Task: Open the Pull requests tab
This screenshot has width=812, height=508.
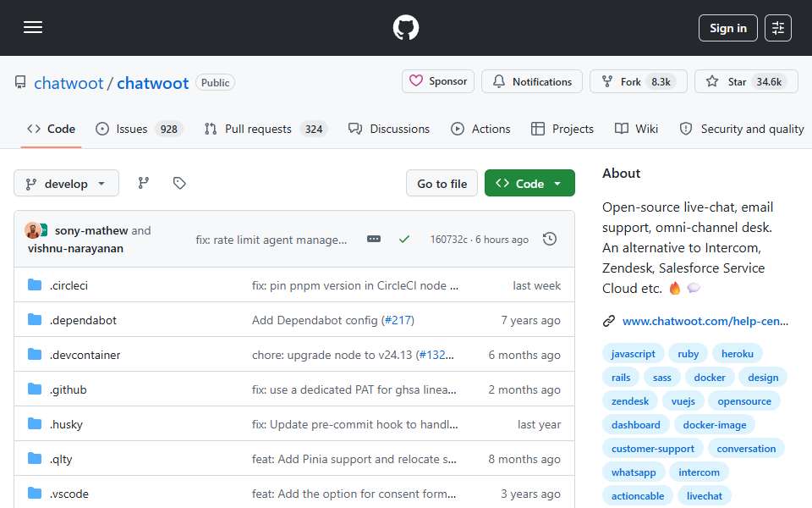Action: pyautogui.click(x=265, y=129)
